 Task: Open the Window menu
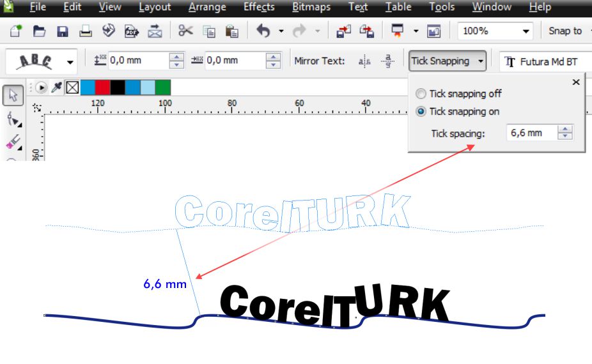pyautogui.click(x=492, y=7)
